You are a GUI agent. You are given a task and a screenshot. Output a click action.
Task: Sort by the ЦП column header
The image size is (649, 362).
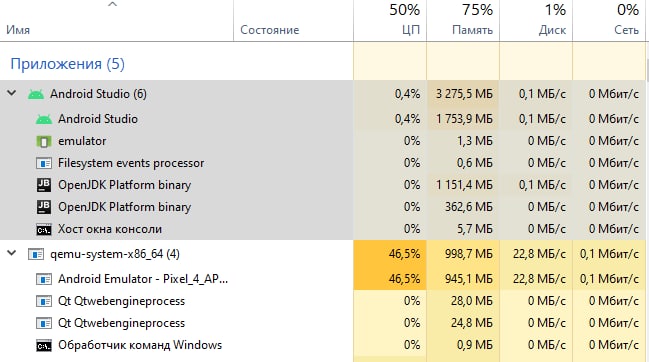390,20
